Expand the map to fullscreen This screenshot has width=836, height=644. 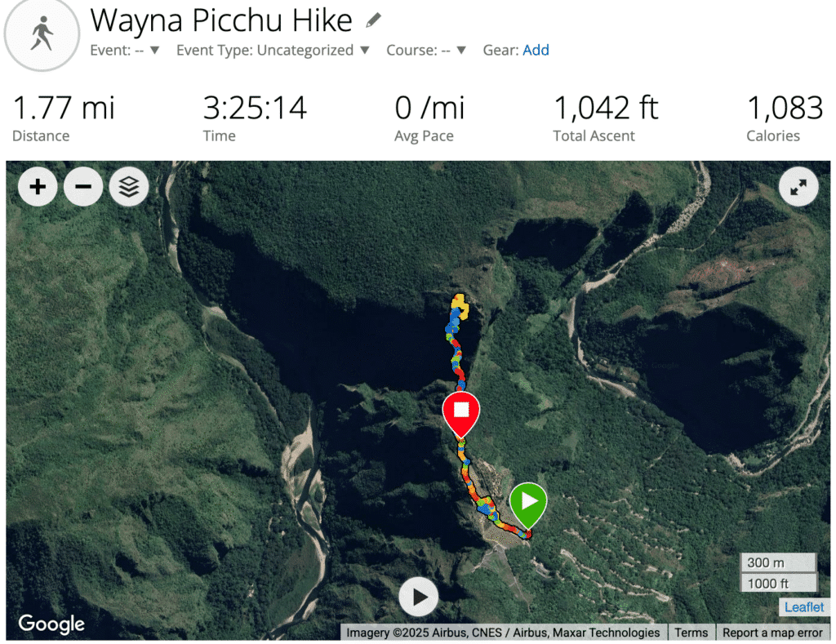tap(798, 187)
